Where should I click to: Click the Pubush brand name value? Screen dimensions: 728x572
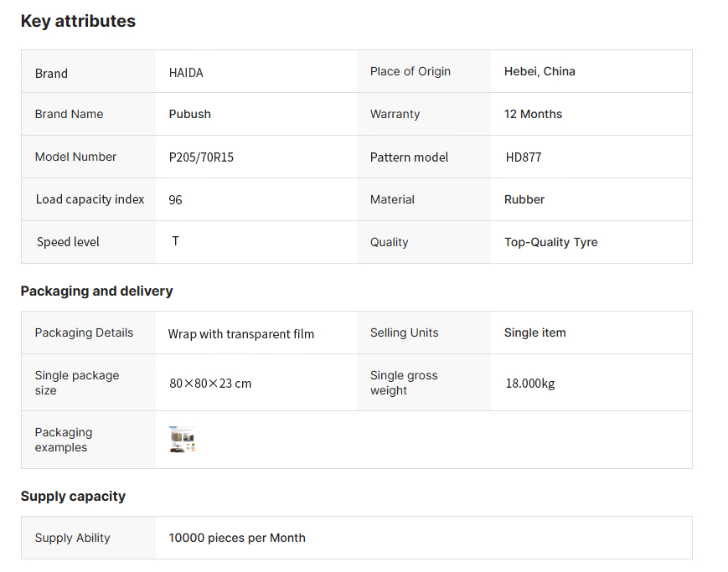(190, 114)
